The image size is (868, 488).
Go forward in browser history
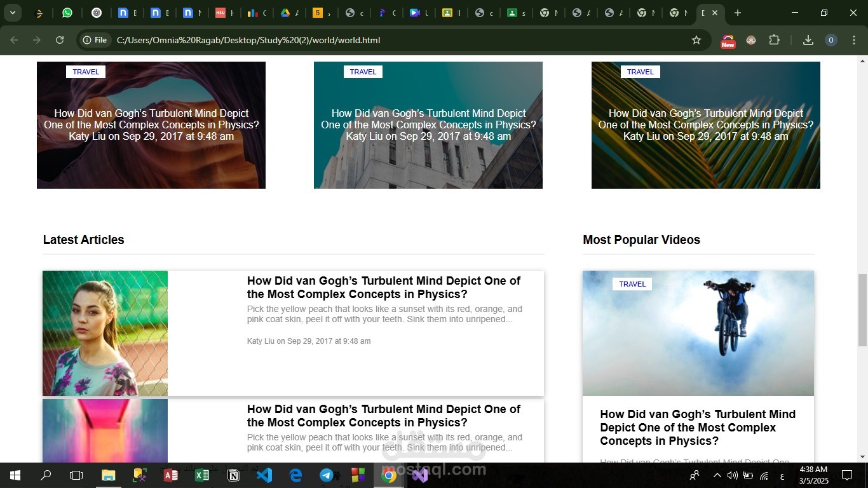tap(37, 40)
